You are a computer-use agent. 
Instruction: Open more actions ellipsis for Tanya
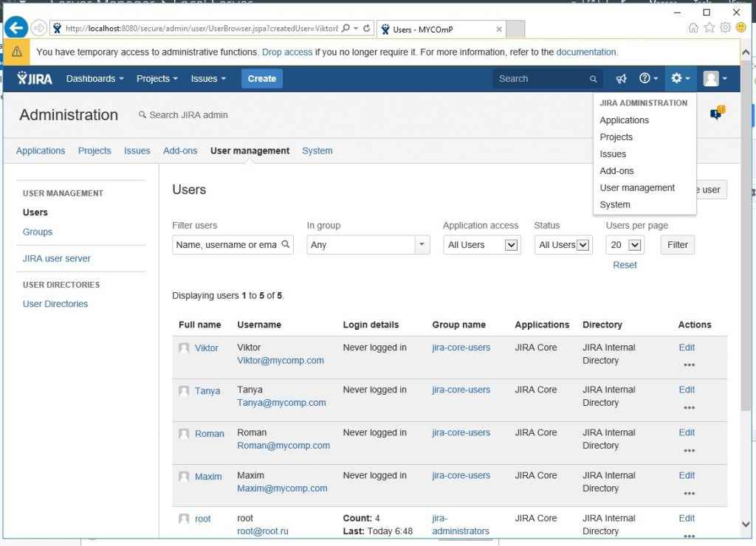tap(689, 408)
